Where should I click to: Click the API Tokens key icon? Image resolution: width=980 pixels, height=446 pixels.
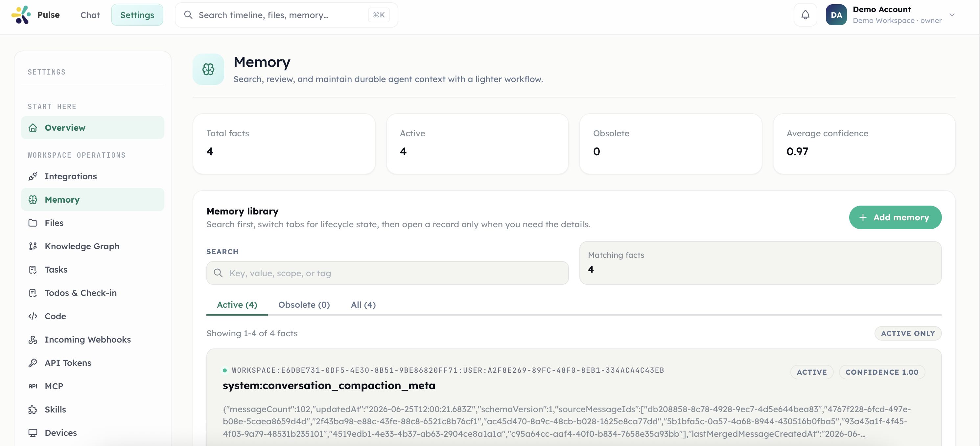(x=33, y=363)
